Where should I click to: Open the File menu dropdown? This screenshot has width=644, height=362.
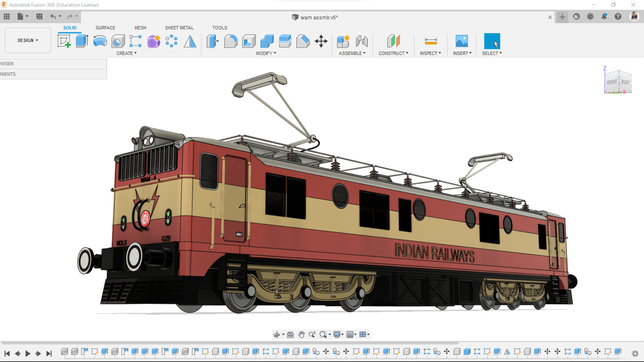23,16
